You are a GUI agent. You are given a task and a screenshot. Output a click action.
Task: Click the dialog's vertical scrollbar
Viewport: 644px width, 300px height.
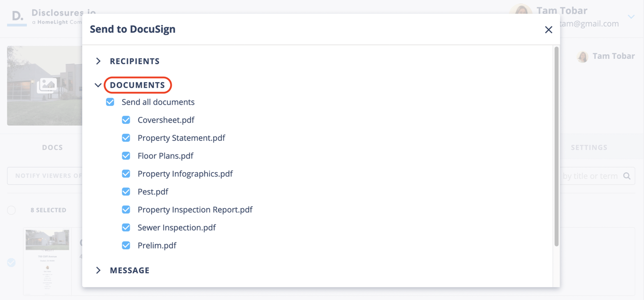tap(556, 146)
